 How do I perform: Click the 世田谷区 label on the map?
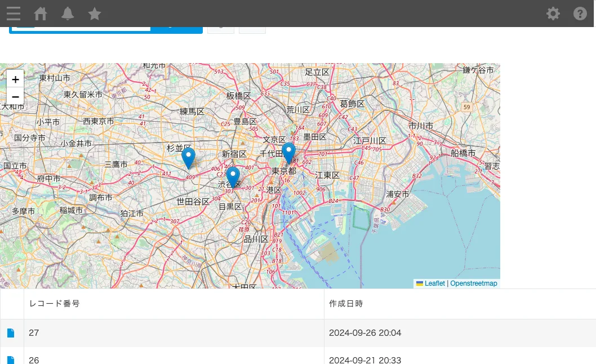click(193, 202)
